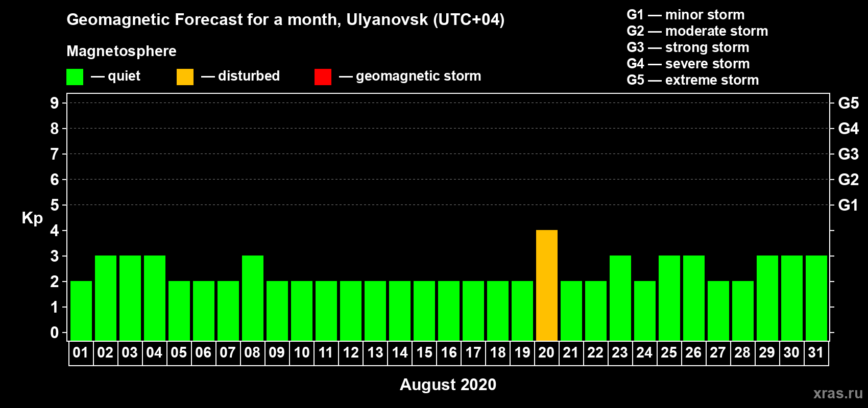The image size is (868, 408).
Task: Click date label 10 on the axis
Action: pyautogui.click(x=301, y=352)
